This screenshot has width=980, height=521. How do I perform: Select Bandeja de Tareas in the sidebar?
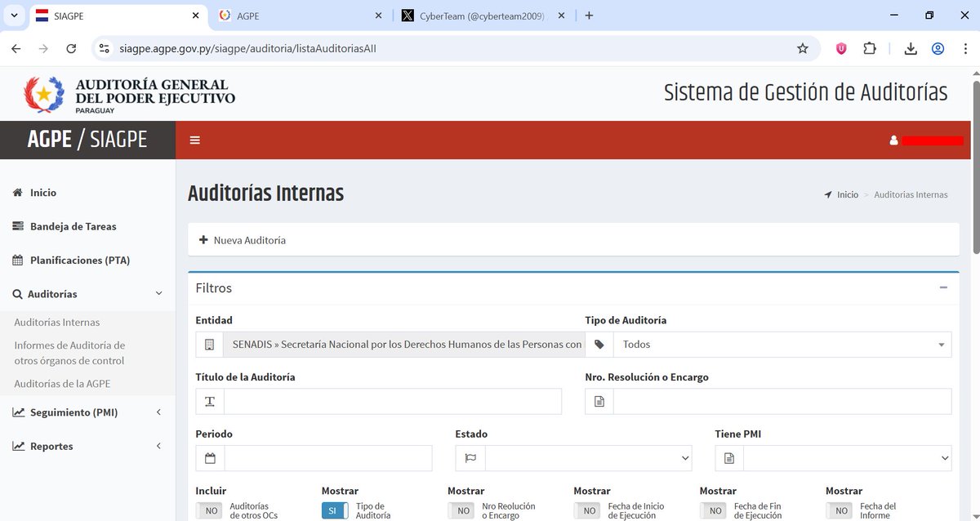click(73, 226)
